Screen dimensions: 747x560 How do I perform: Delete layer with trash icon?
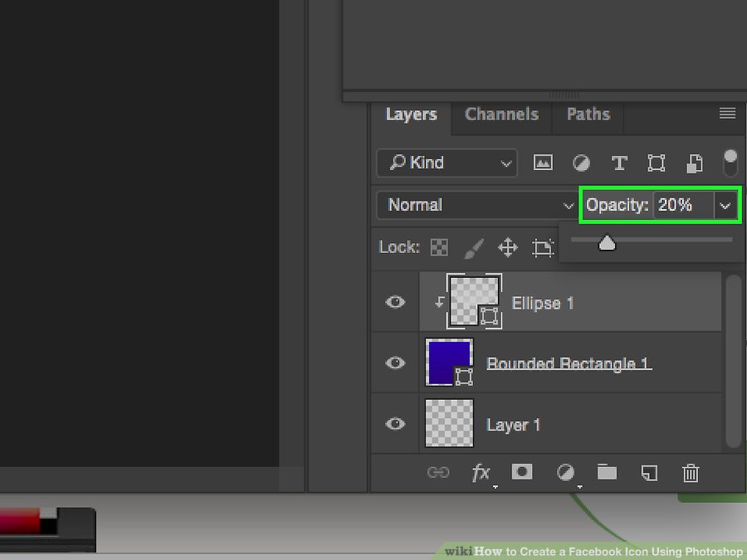(691, 473)
